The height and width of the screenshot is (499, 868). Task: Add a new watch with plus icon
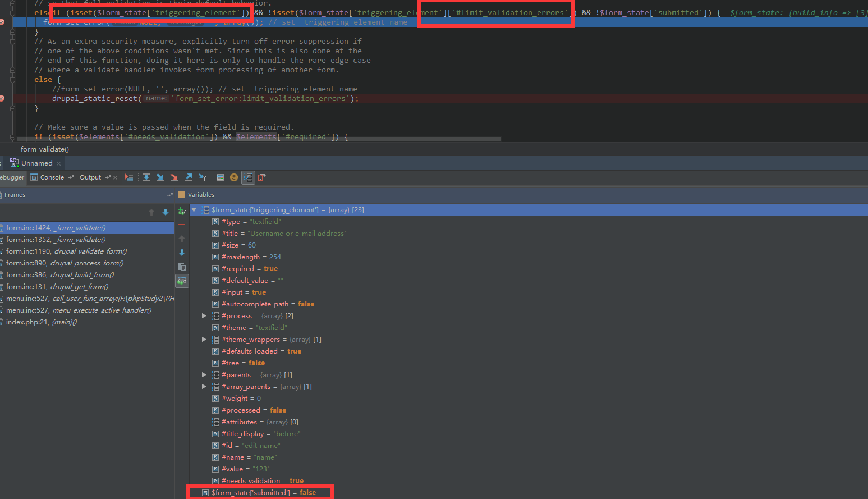182,211
